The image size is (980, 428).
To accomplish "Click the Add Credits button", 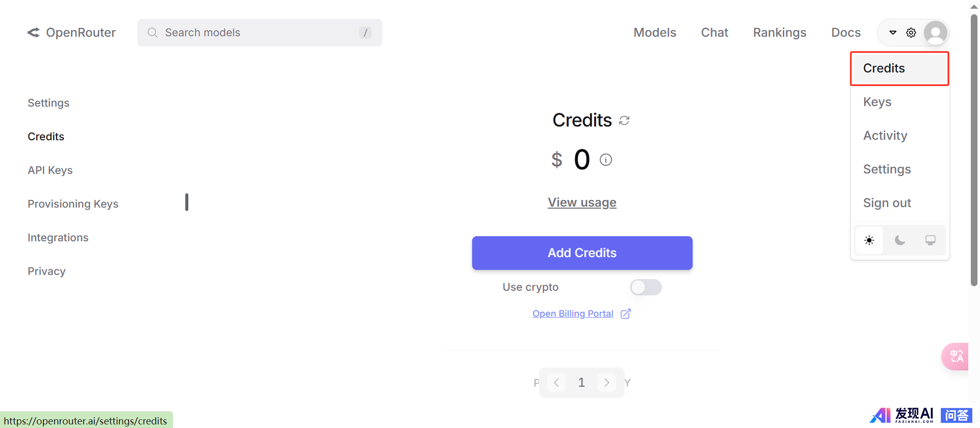I will [582, 253].
